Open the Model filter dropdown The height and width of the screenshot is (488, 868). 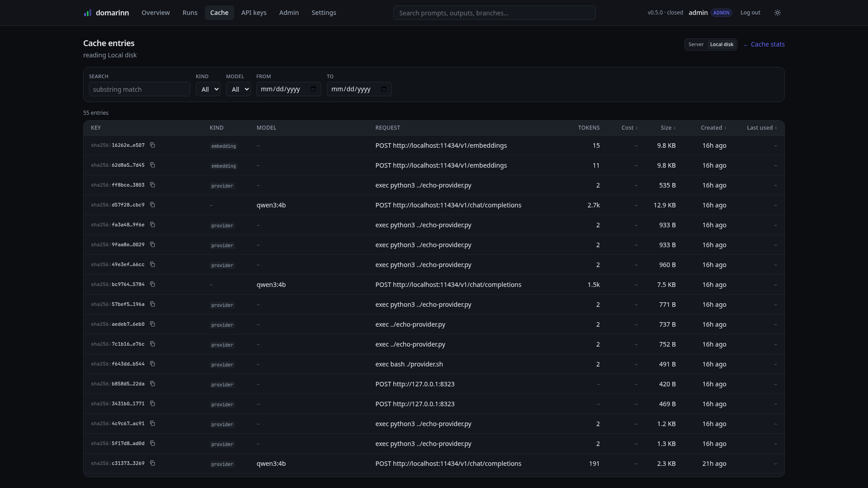tap(238, 89)
